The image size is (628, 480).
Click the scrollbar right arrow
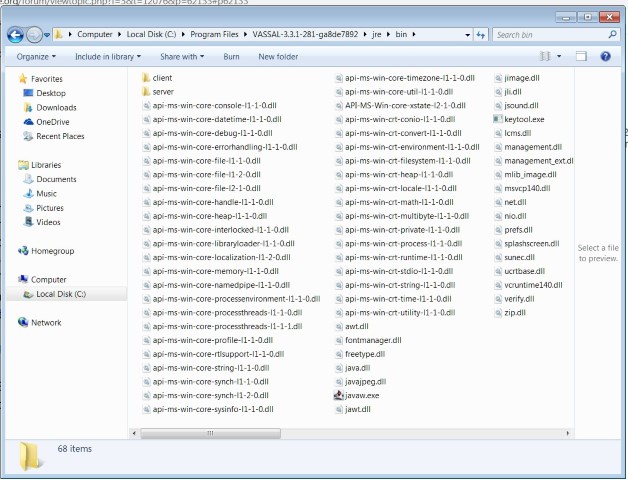pos(567,433)
